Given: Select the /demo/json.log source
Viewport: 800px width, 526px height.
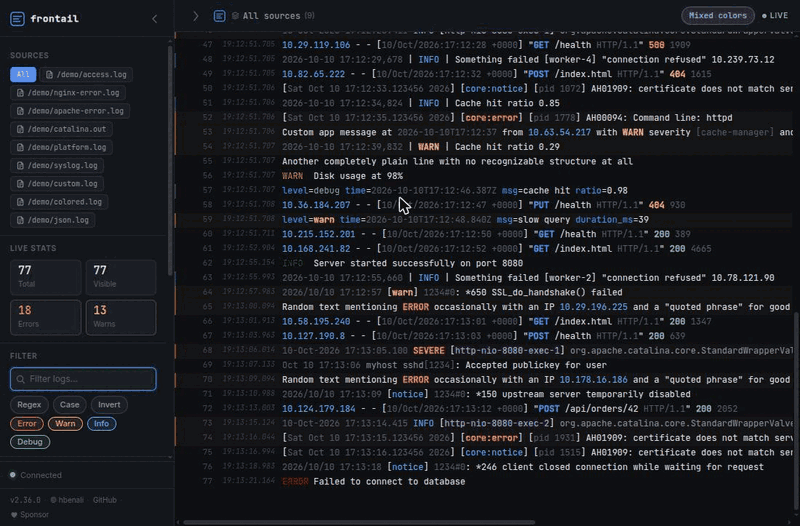Looking at the screenshot, I should 53,220.
